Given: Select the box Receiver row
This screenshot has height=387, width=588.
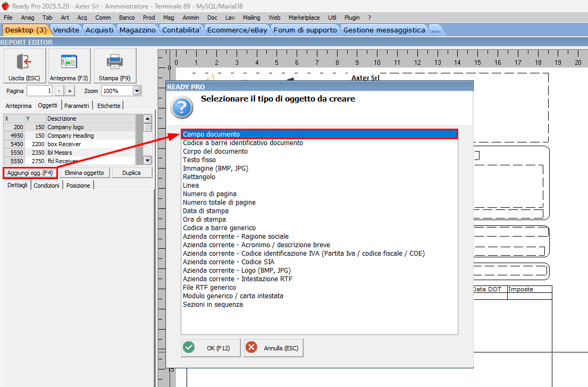Looking at the screenshot, I should 69,144.
